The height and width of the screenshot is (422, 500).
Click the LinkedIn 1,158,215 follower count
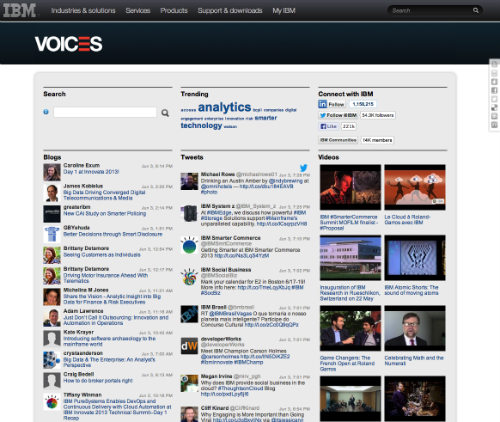click(363, 104)
